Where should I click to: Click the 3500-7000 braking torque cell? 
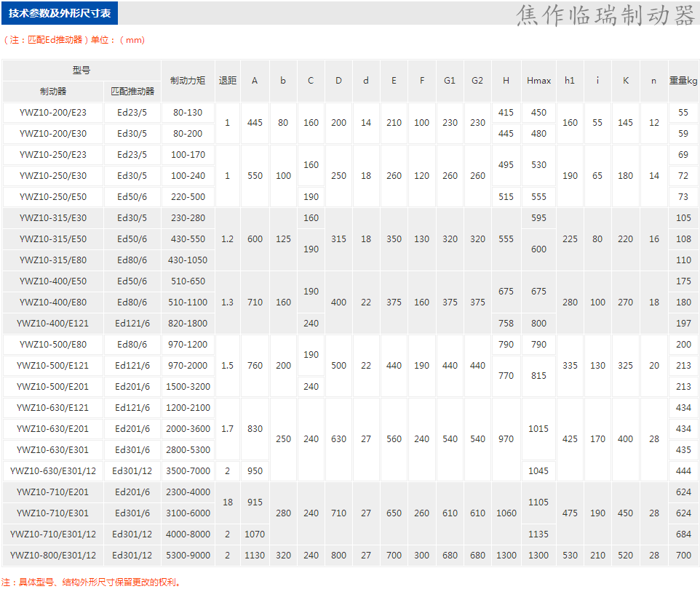[188, 471]
